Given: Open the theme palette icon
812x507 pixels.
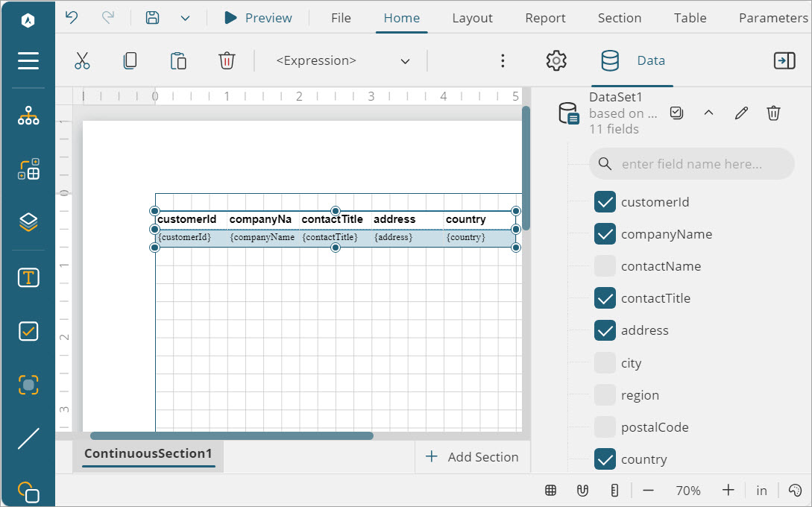Looking at the screenshot, I should coord(794,490).
